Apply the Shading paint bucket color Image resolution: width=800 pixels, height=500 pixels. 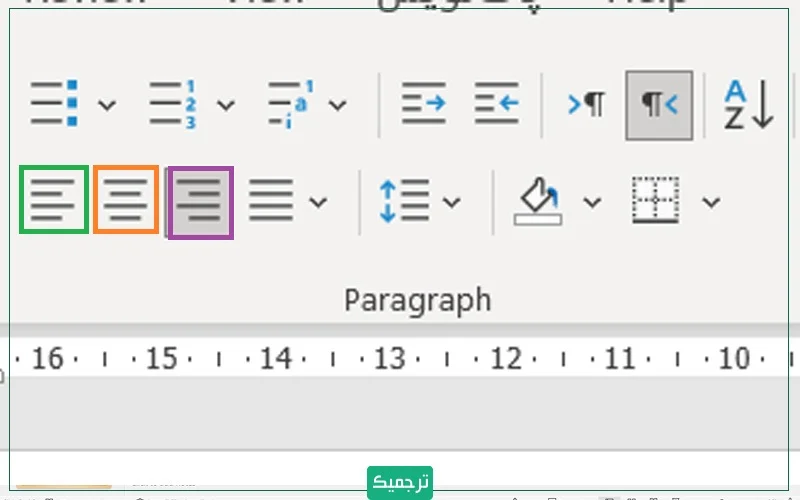tap(538, 201)
